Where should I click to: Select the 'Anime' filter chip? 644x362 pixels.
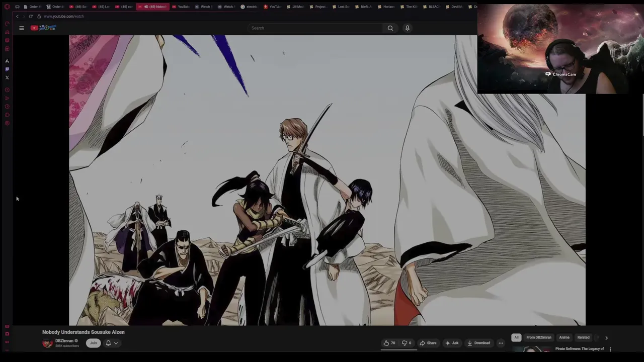pyautogui.click(x=565, y=337)
